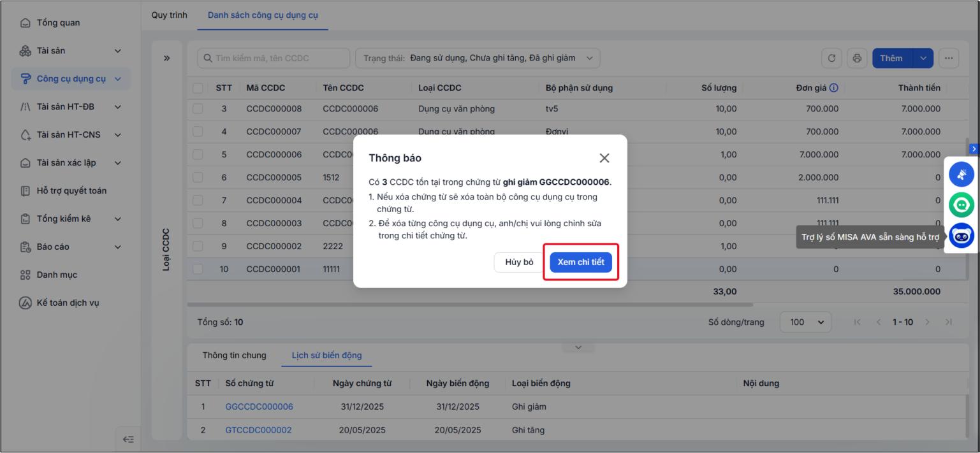Click the blue rocket floating icon

click(962, 175)
